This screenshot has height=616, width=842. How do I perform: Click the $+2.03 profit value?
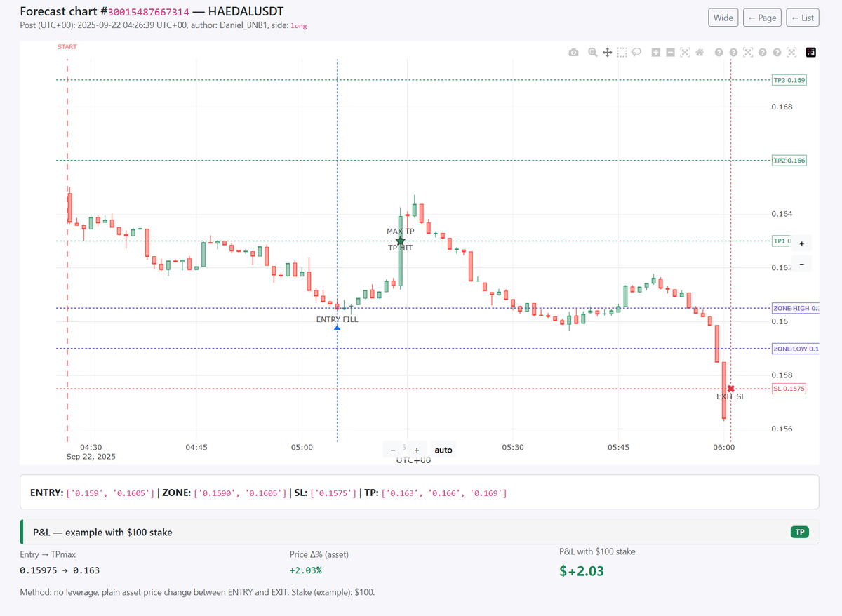coord(582,570)
